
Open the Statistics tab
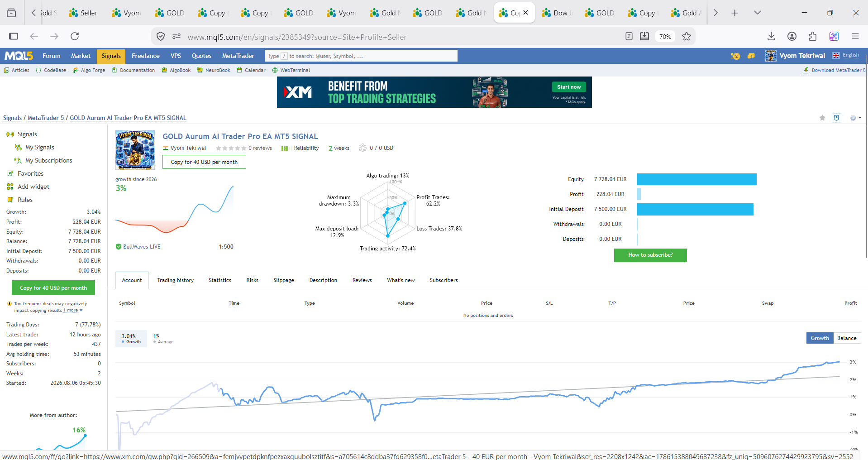(220, 280)
